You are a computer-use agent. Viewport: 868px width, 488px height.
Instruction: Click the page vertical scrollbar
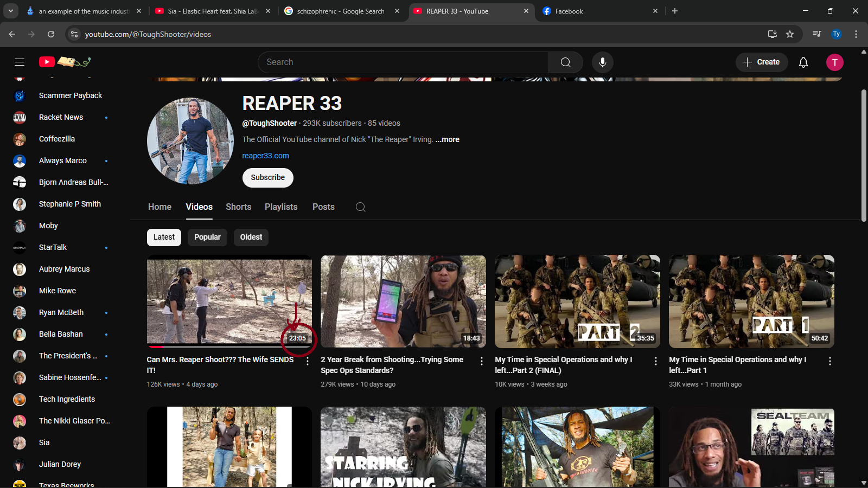864,155
